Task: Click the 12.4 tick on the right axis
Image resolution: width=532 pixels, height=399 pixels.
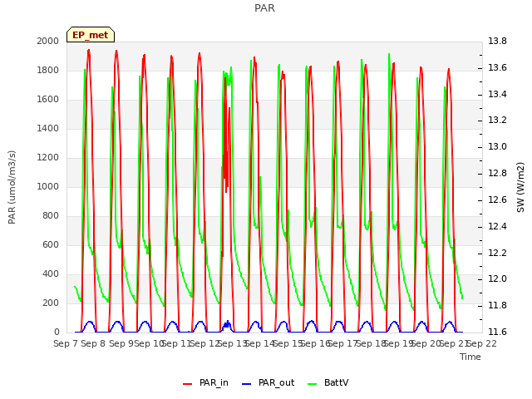Action: tap(497, 226)
